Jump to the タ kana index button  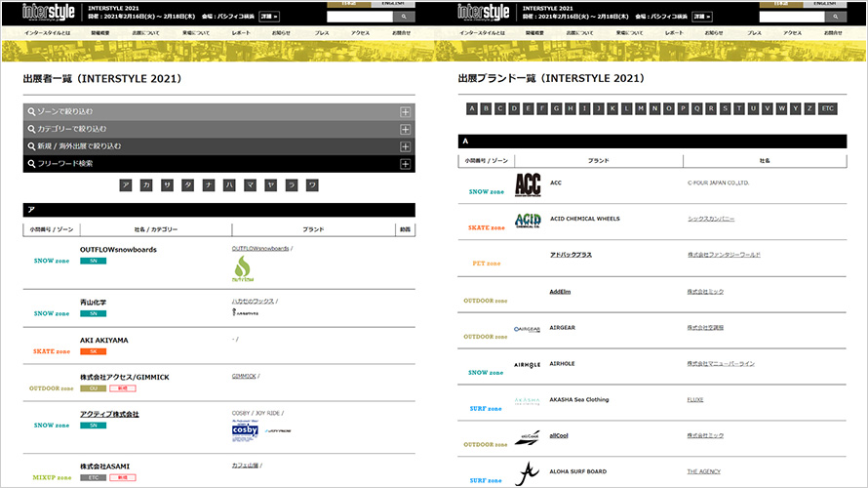(187, 185)
